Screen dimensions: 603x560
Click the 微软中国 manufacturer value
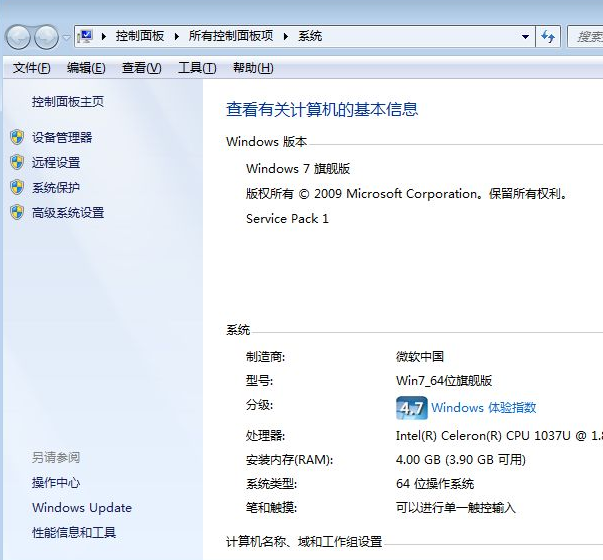click(x=420, y=357)
